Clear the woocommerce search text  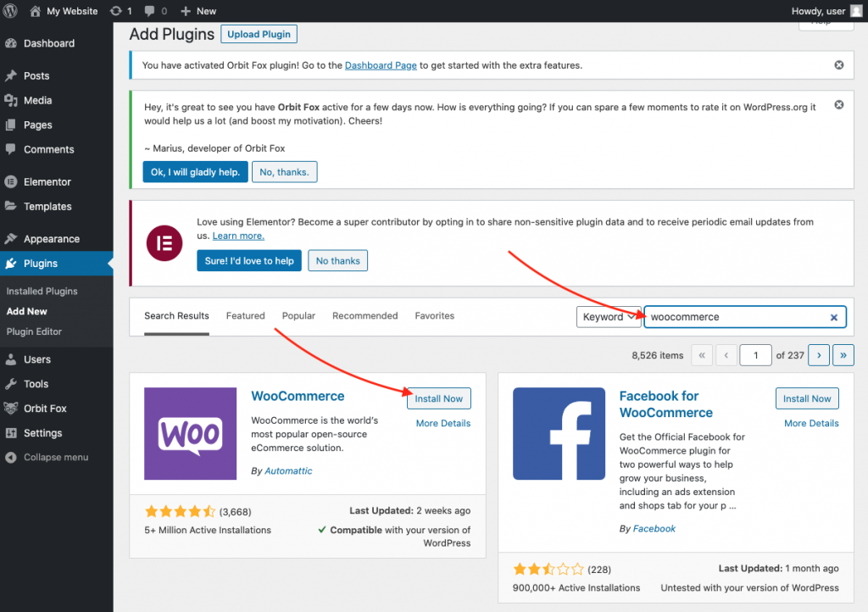click(x=834, y=317)
